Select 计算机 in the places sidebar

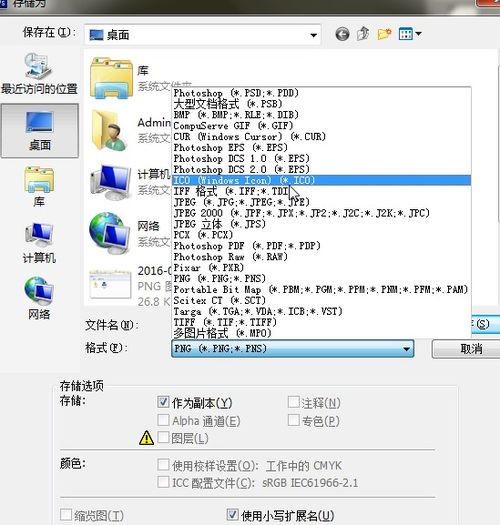click(x=39, y=243)
